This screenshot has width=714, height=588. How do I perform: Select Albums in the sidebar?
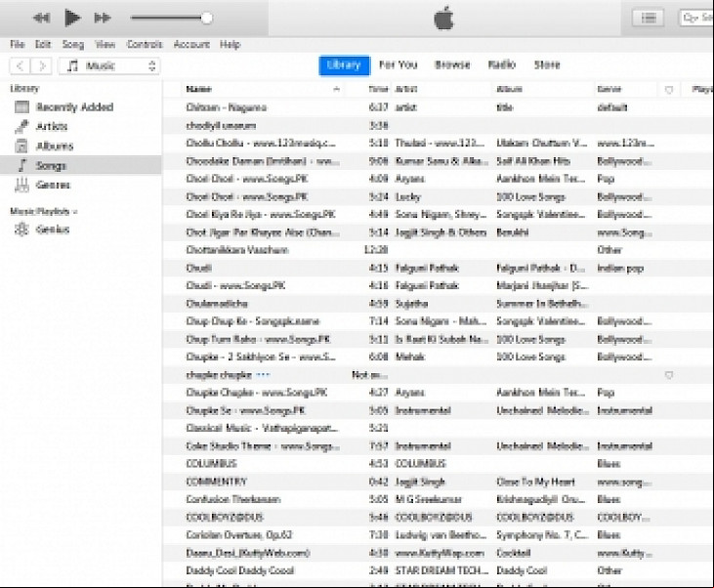click(81, 147)
